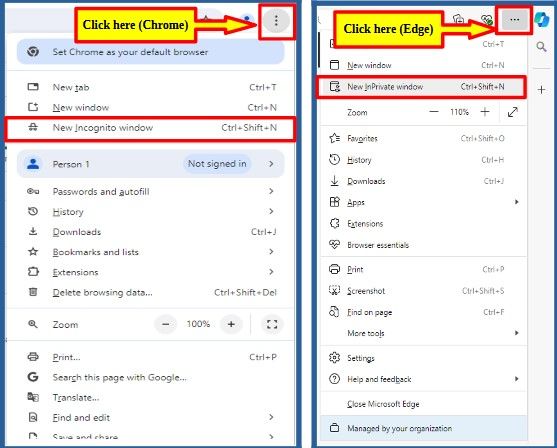557x448 pixels.
Task: Click Edge zoom fullscreen arrow icon
Action: 513,112
